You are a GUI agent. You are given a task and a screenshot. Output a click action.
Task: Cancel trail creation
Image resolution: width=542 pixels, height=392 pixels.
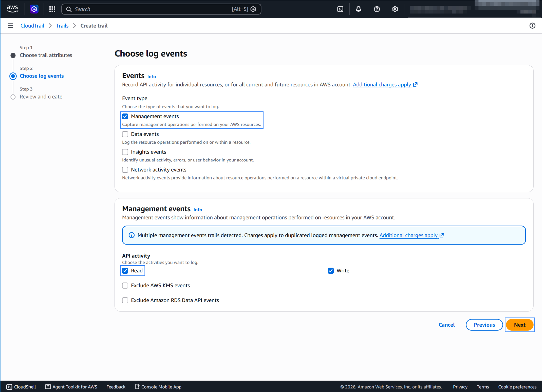tap(446, 325)
